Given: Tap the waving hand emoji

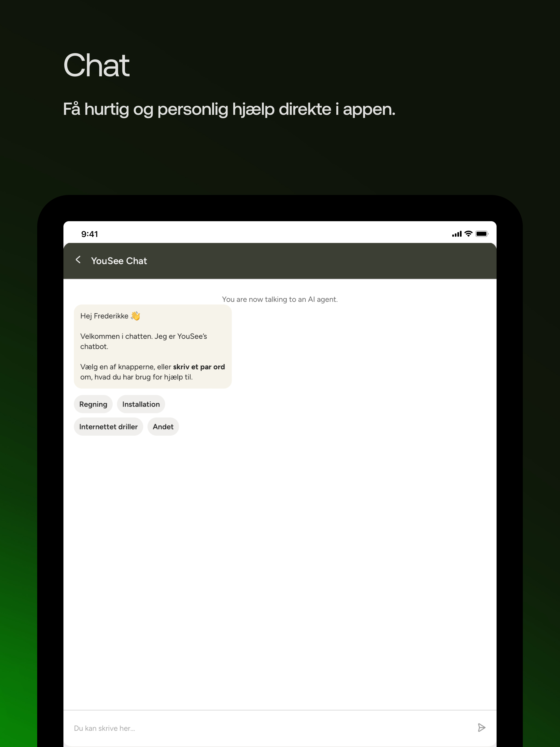Looking at the screenshot, I should tap(135, 316).
